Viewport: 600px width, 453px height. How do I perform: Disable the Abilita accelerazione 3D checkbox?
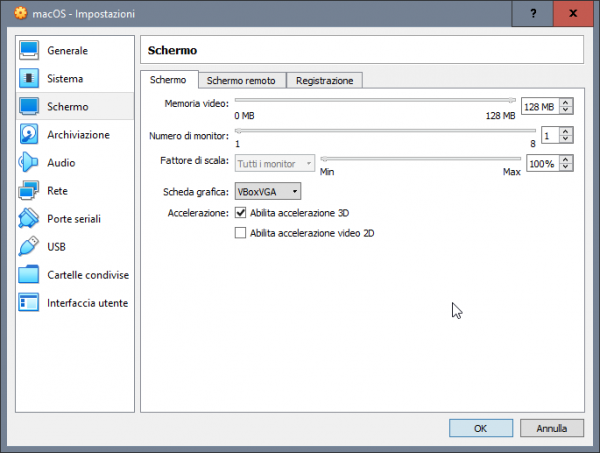240,213
